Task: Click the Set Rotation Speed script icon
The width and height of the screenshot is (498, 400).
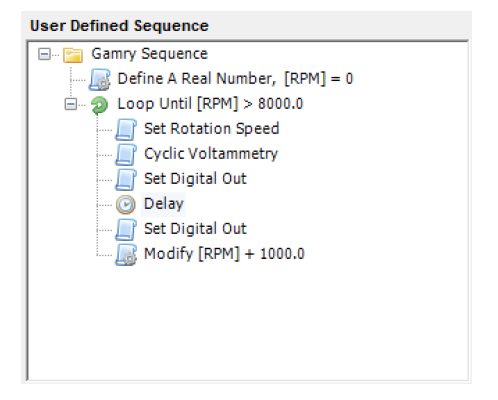Action: tap(126, 129)
